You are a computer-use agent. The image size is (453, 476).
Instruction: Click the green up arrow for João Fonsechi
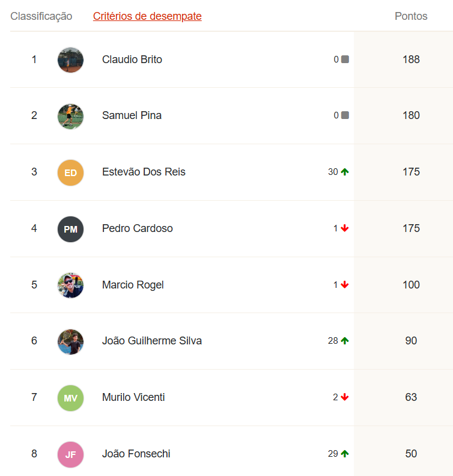click(345, 454)
